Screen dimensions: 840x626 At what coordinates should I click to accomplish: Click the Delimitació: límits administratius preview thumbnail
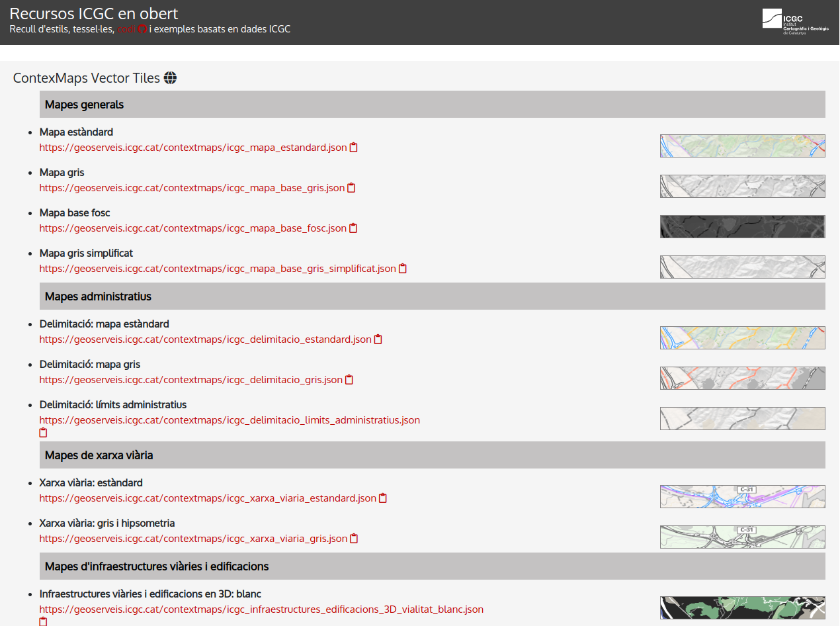743,418
